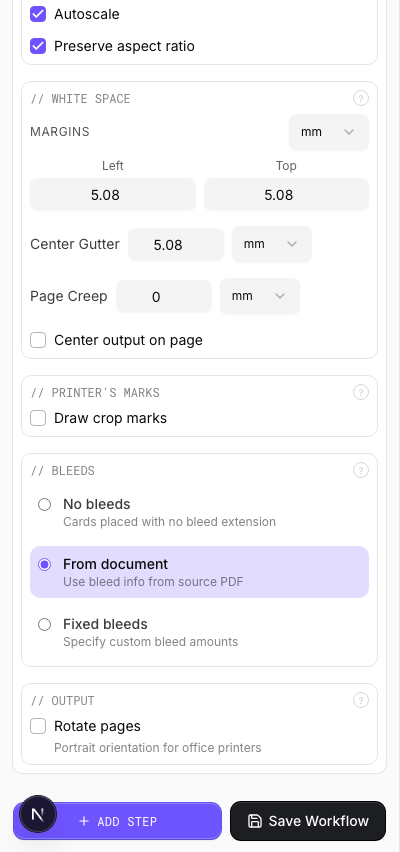Click the 'Draw crop marks' label
This screenshot has width=400, height=852.
point(110,418)
